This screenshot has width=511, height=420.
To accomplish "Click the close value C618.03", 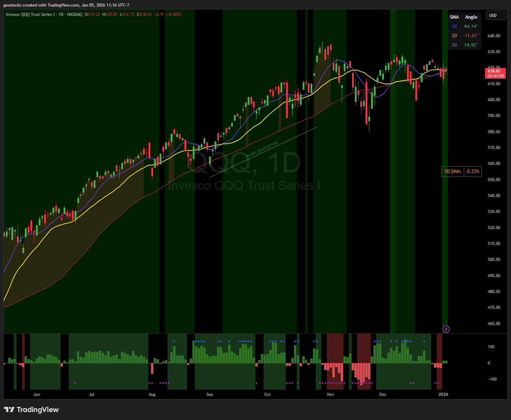I will pos(144,14).
